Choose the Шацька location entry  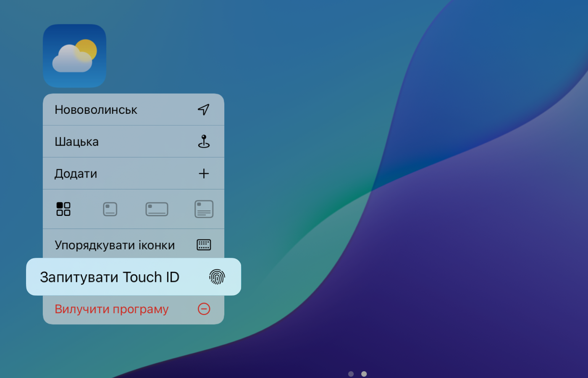click(x=134, y=142)
